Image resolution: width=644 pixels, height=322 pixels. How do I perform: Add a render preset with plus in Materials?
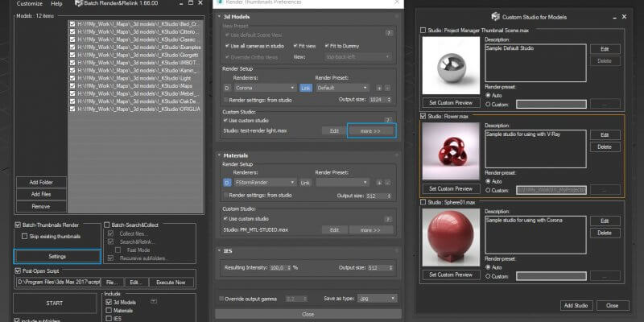click(x=379, y=183)
